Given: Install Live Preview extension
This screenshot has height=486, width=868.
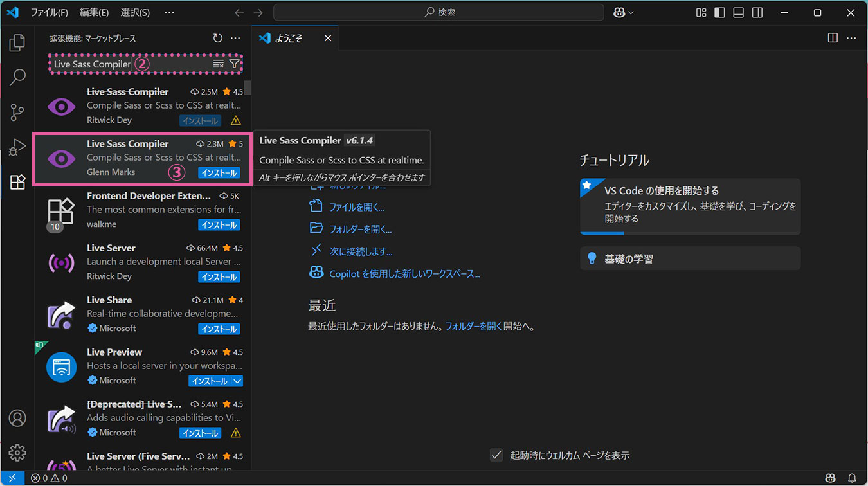Looking at the screenshot, I should 210,381.
